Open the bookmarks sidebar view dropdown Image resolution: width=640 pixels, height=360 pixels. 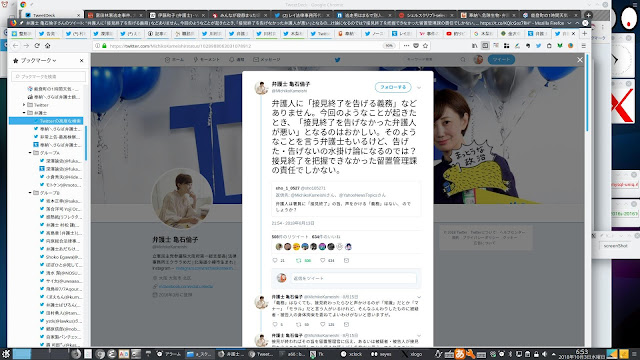pyautogui.click(x=38, y=60)
